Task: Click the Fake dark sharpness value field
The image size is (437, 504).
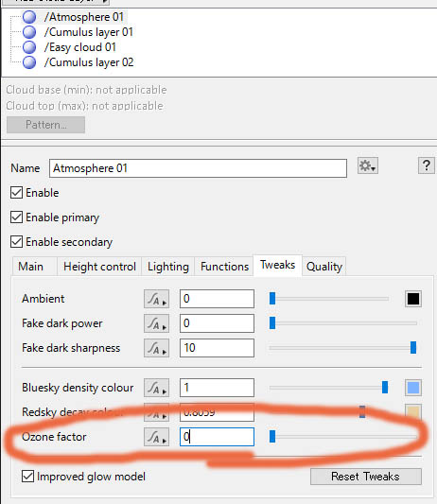Action: (217, 348)
